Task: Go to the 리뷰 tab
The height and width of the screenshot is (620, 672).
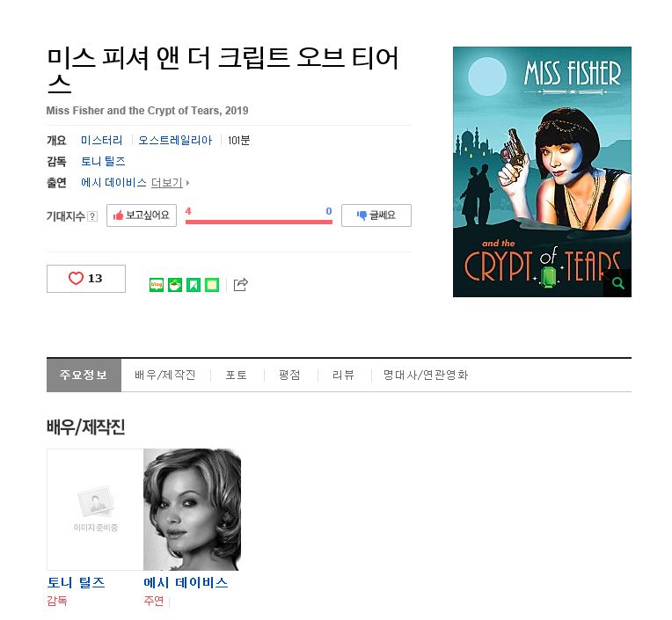Action: pyautogui.click(x=343, y=375)
